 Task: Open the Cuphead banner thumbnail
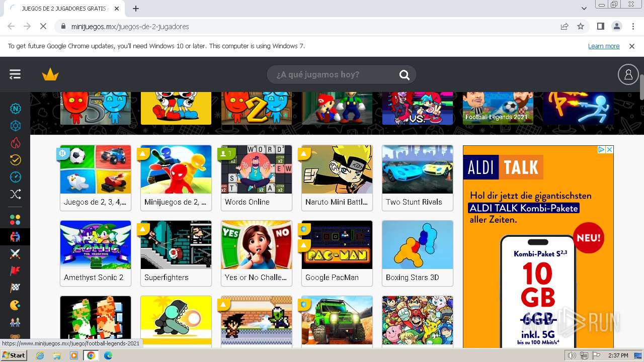pyautogui.click(x=176, y=108)
